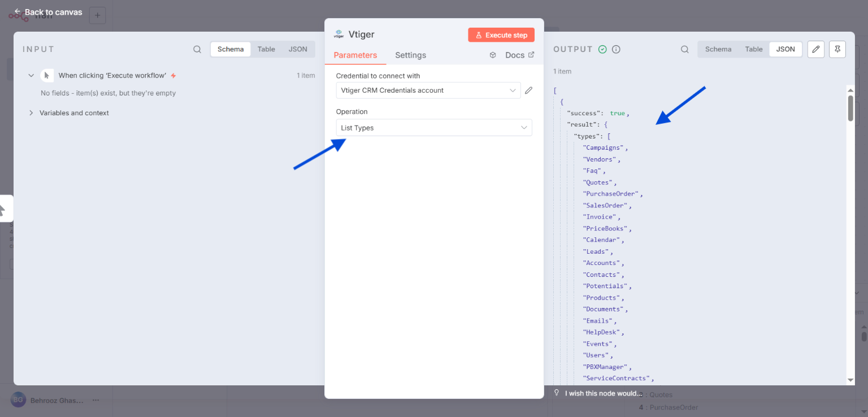Screen dimensions: 868x417
Task: Switch output view to Schema
Action: (x=718, y=50)
